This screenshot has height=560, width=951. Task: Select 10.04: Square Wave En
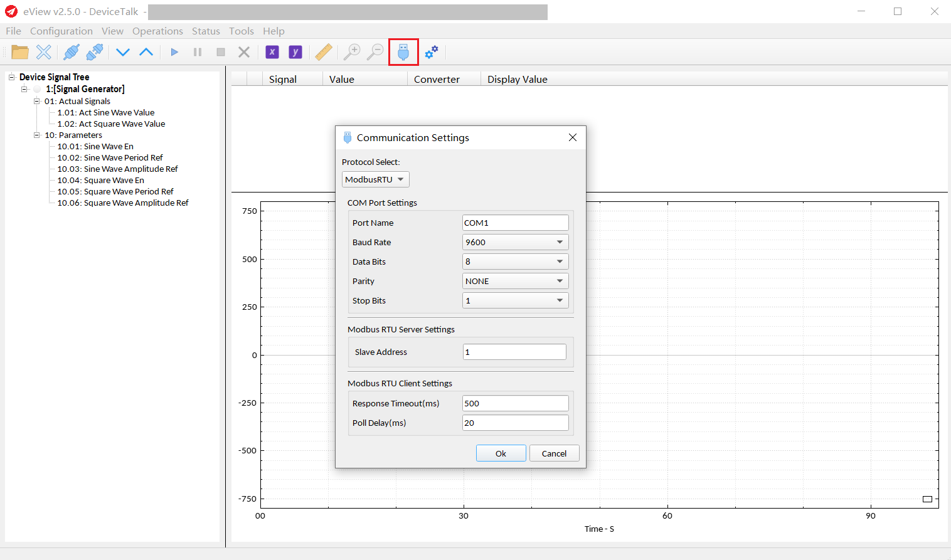(x=101, y=180)
